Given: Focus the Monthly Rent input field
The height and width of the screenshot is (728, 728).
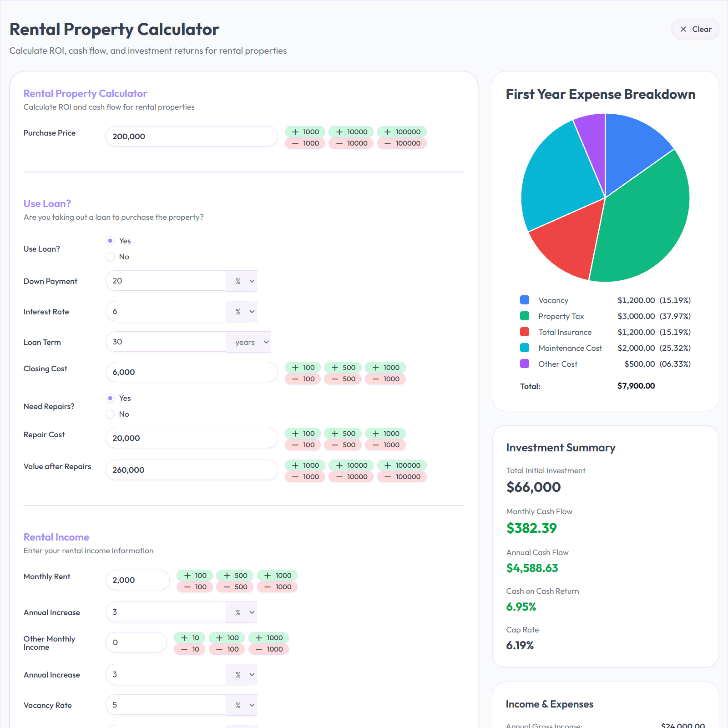Looking at the screenshot, I should point(137,580).
